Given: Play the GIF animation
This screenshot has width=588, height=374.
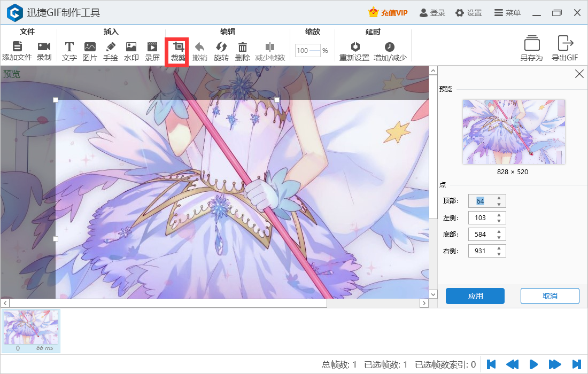Looking at the screenshot, I should (533, 364).
